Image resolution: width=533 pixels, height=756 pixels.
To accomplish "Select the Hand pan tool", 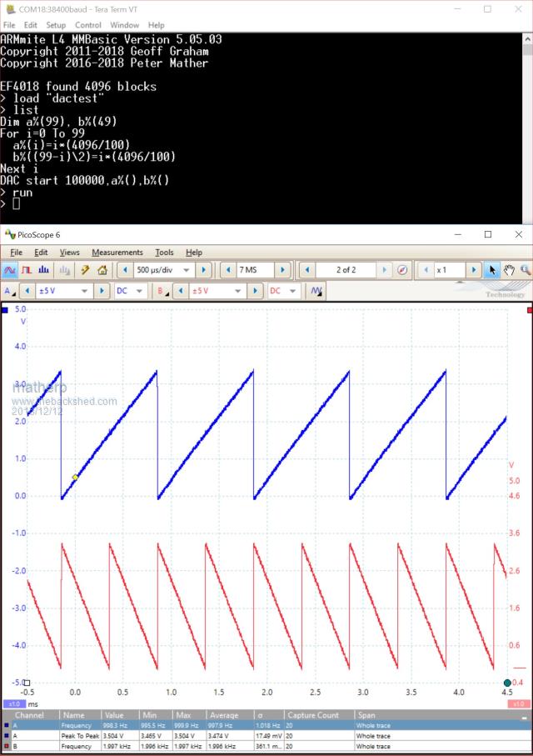I will (x=508, y=270).
